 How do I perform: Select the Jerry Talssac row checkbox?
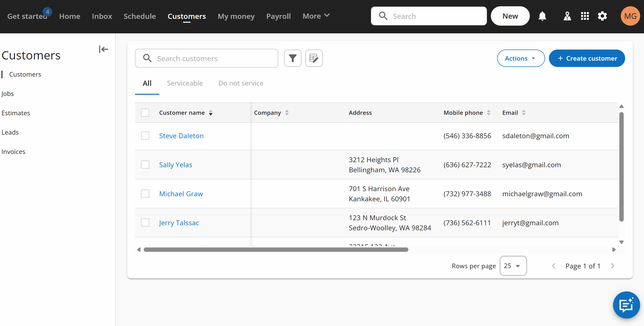click(145, 223)
